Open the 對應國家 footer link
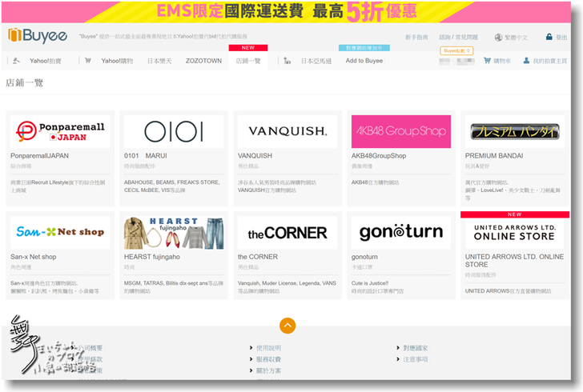The width and height of the screenshot is (583, 392). pos(416,348)
